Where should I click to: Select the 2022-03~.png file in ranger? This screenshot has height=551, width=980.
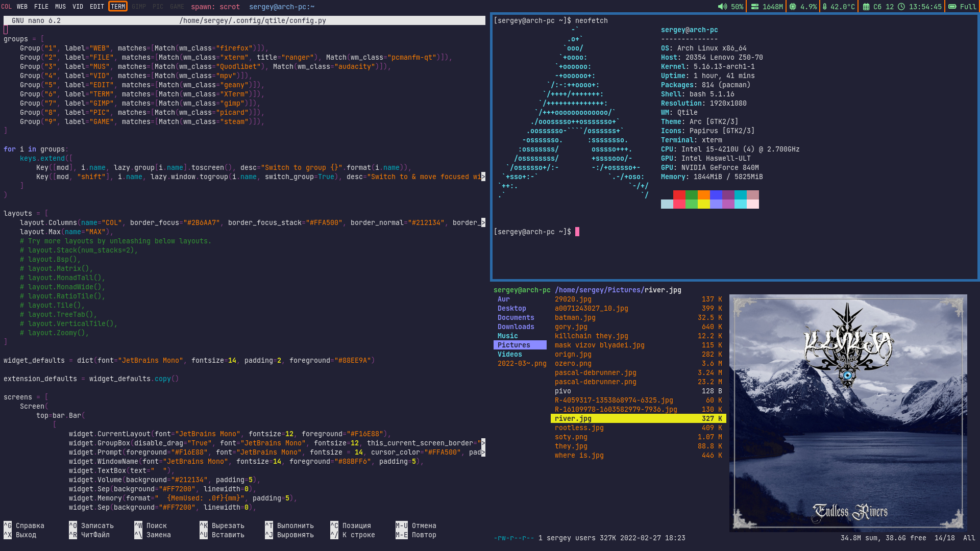(x=522, y=363)
